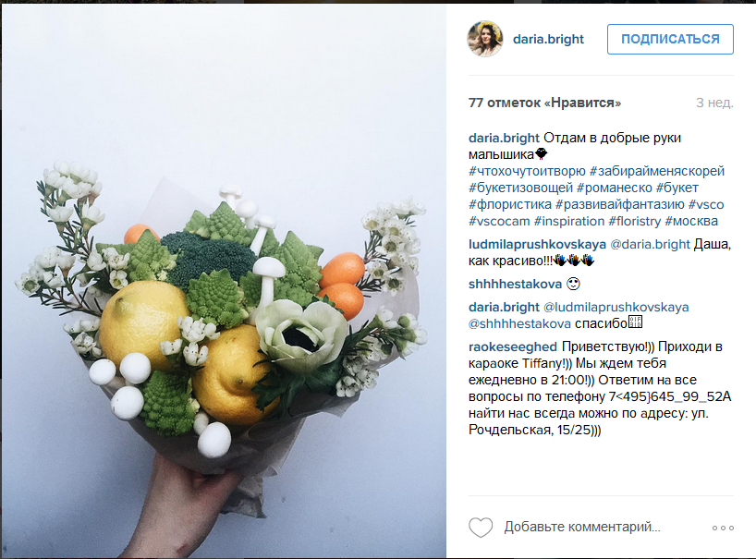Open the #развивайфантазию hashtag
Viewport: 756px width, 559px height.
pos(619,204)
